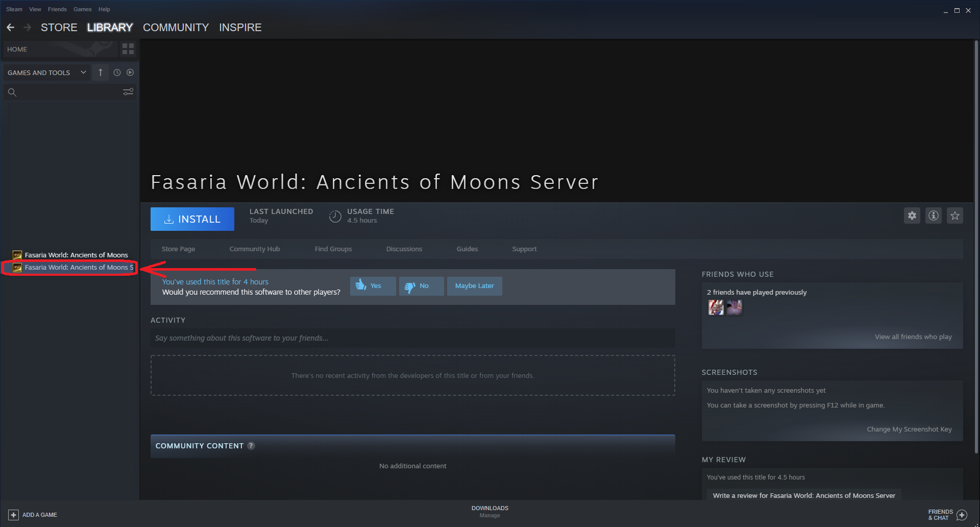The image size is (980, 527).
Task: Click second friend avatar thumbnail
Action: click(x=734, y=307)
